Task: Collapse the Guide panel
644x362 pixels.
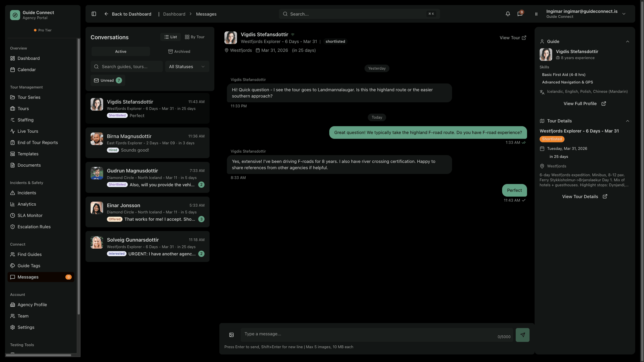Action: click(x=627, y=41)
